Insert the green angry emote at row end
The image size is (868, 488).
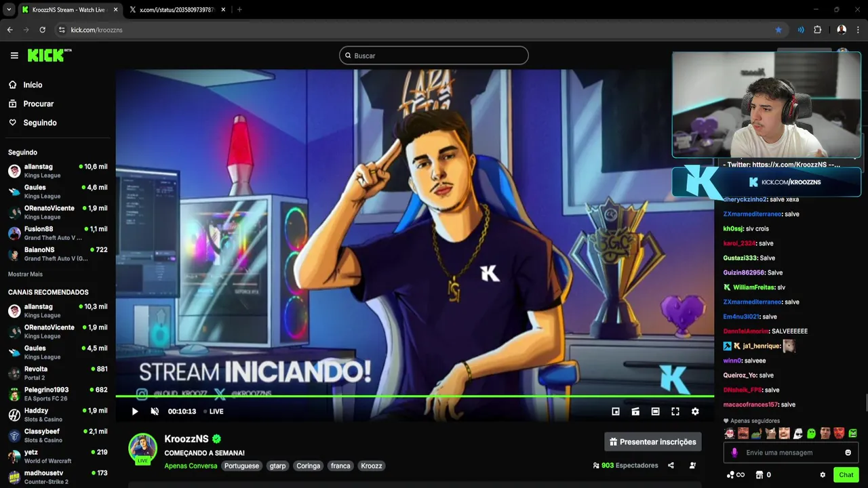pyautogui.click(x=853, y=434)
